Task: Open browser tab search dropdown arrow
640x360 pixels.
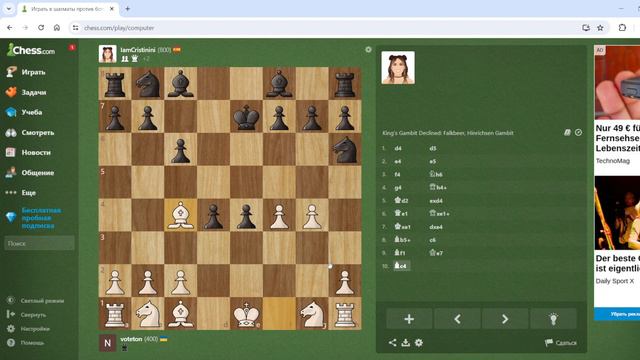Action: [9, 9]
